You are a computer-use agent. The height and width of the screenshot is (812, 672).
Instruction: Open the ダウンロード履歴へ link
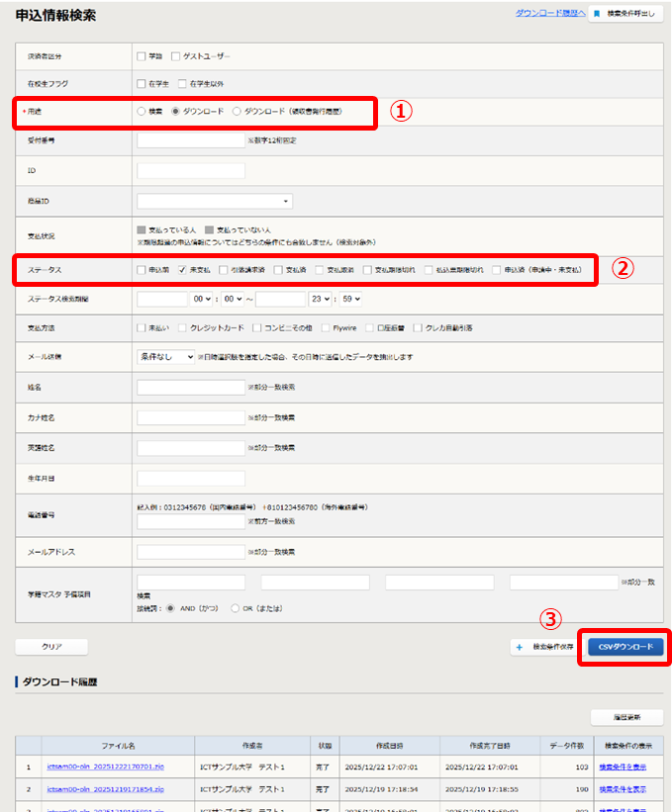pos(550,13)
